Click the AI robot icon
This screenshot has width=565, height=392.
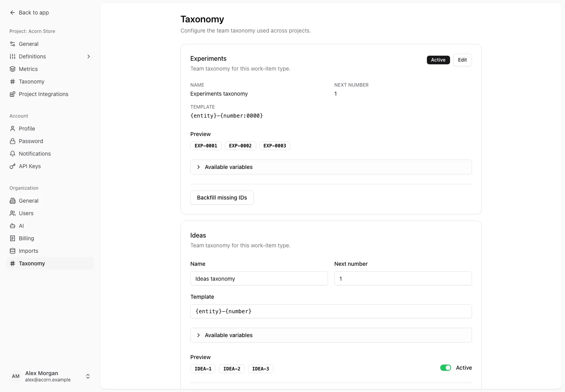[x=13, y=226]
